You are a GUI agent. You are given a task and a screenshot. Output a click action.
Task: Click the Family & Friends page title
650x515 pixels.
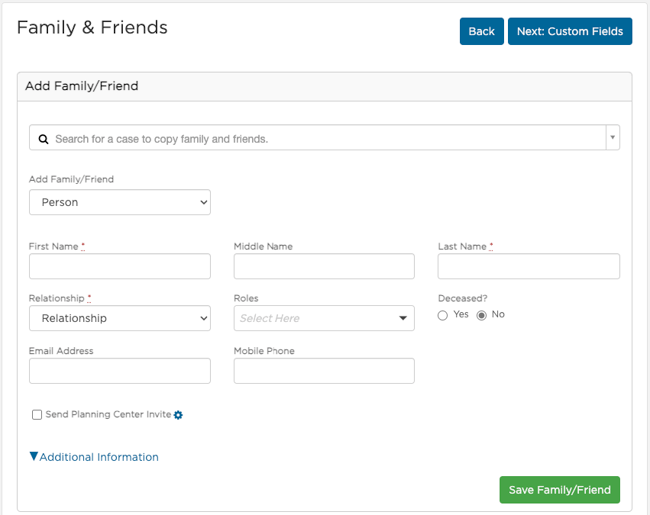pos(92,28)
